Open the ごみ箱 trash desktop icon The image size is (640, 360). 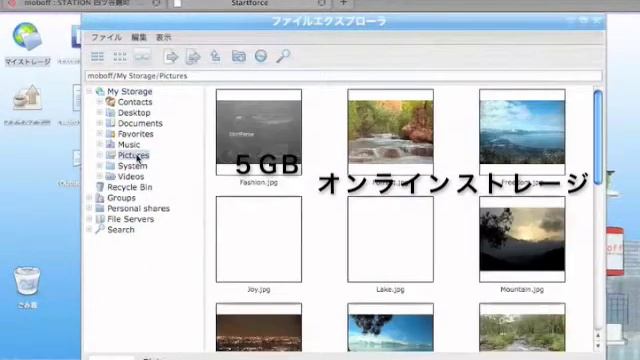27,288
